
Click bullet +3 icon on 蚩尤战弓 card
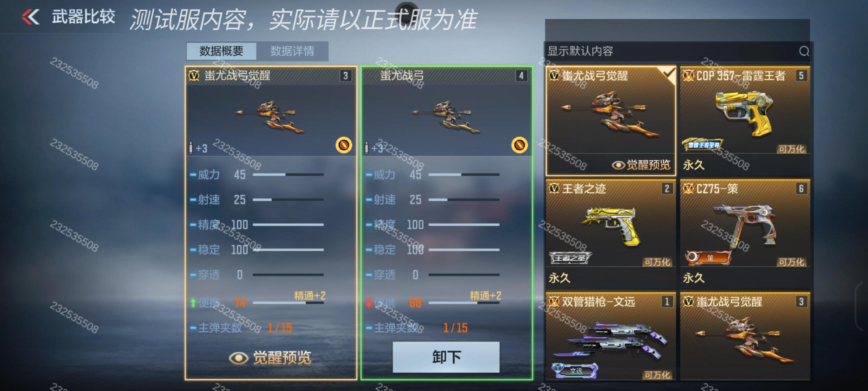point(374,148)
